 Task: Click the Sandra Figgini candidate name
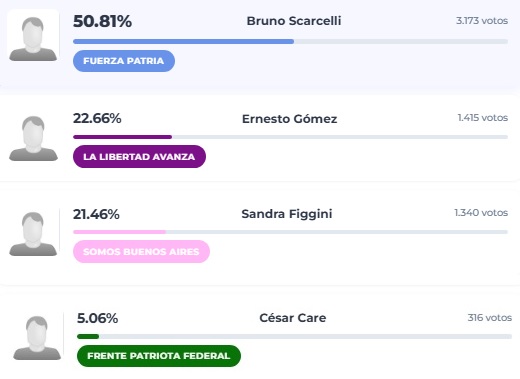click(x=287, y=214)
